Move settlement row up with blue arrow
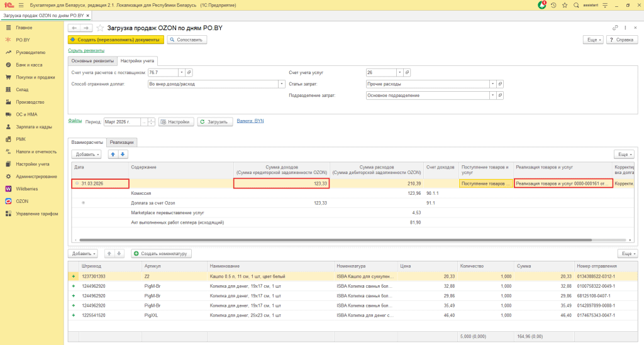Viewport: 644px width, 345px height. (113, 154)
